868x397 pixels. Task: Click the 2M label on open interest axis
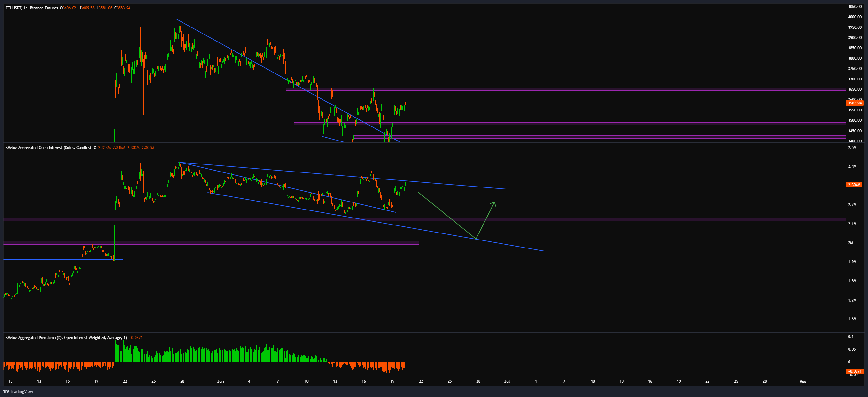850,243
